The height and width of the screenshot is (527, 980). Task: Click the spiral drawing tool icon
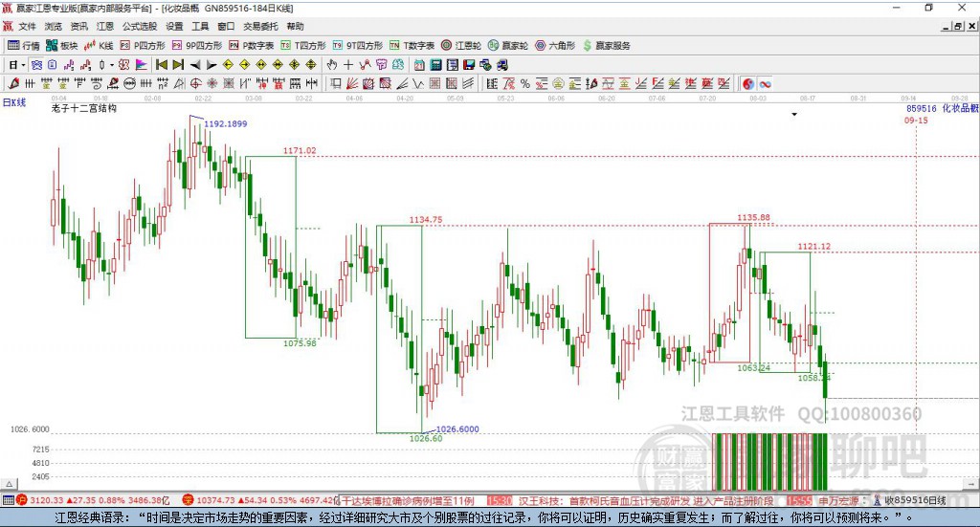tap(97, 83)
